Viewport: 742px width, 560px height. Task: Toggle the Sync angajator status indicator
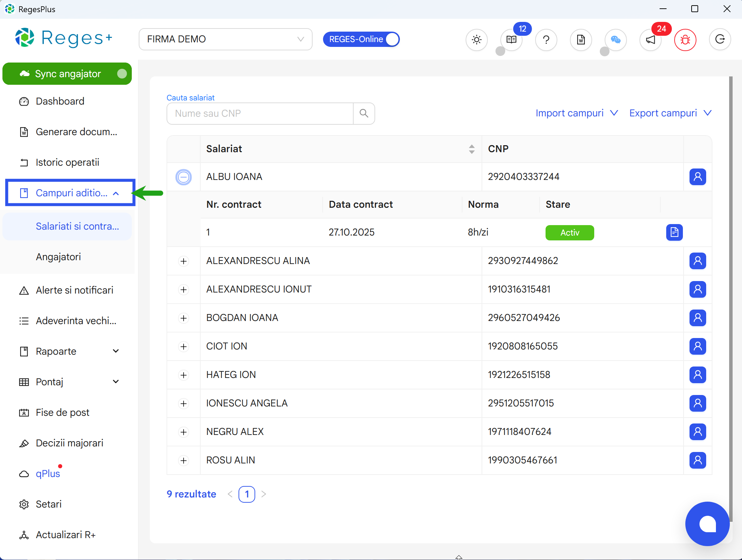point(122,73)
